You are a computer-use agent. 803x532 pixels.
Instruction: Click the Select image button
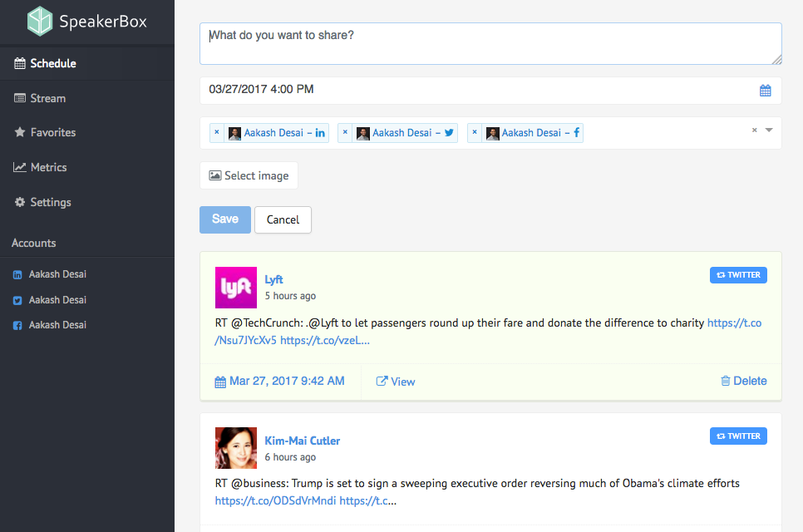(249, 175)
